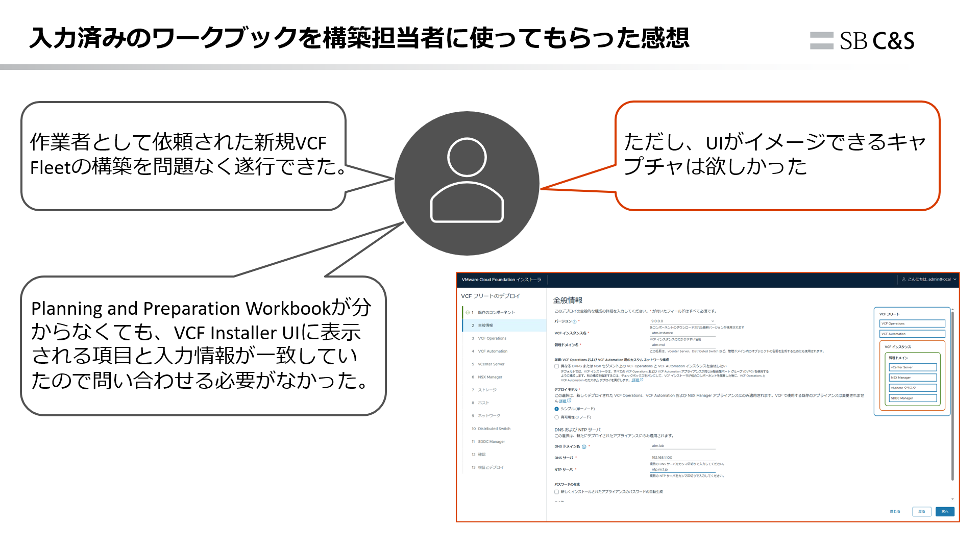Click the 戻る button
The image size is (980, 551).
pyautogui.click(x=922, y=512)
